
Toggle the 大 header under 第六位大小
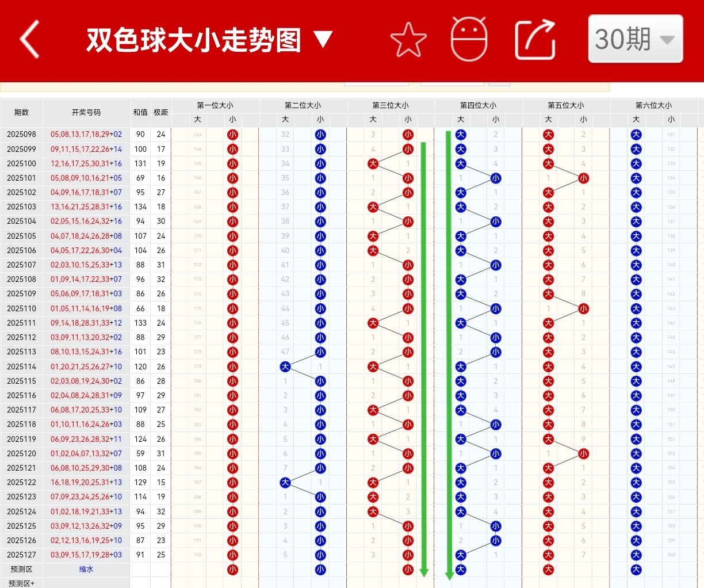pyautogui.click(x=636, y=119)
